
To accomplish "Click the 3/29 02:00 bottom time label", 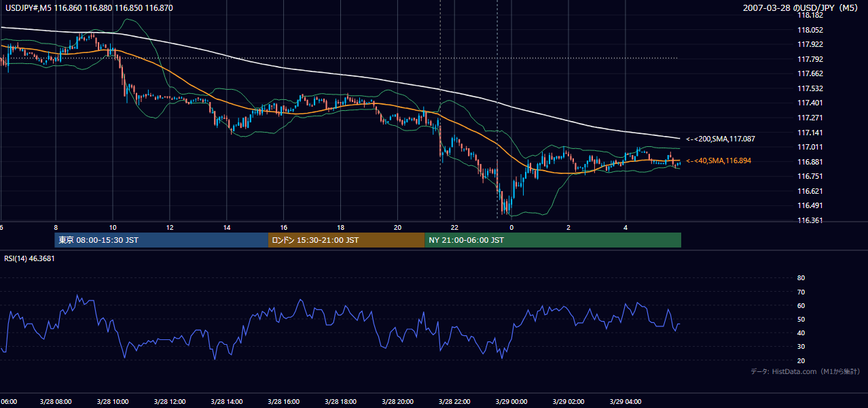I will (568, 401).
